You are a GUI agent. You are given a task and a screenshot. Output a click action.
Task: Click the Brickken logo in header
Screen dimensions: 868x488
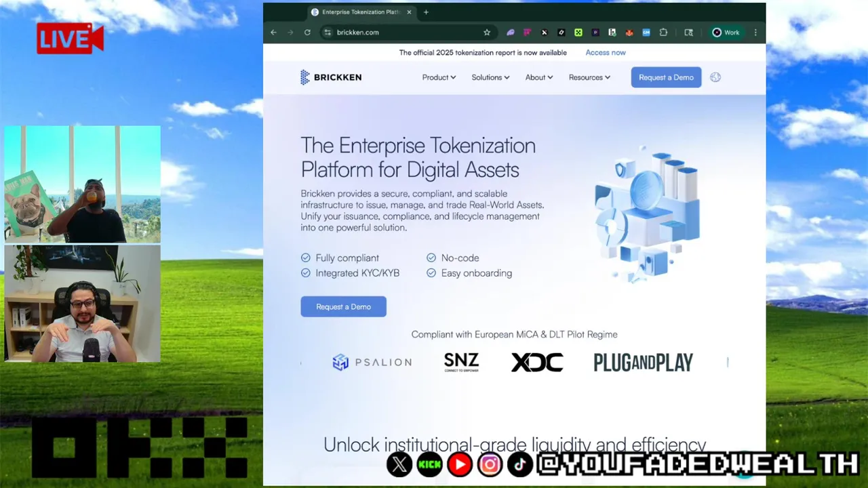pyautogui.click(x=331, y=77)
